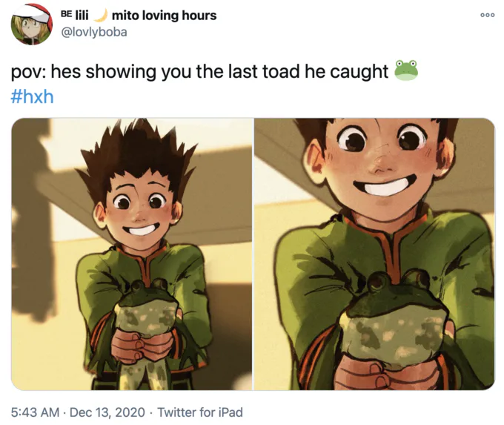Click Gon's spiky hair in the left image
Image resolution: width=504 pixels, height=425 pixels.
tap(136, 154)
